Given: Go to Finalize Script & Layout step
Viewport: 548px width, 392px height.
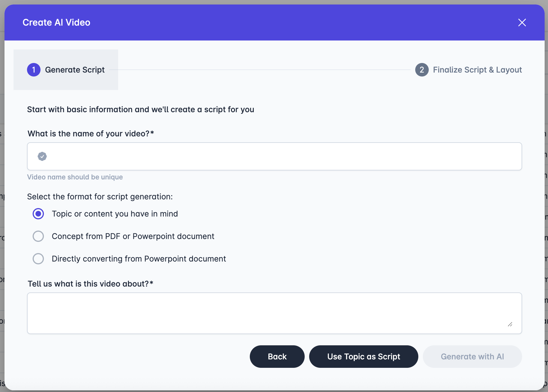Looking at the screenshot, I should coord(477,70).
